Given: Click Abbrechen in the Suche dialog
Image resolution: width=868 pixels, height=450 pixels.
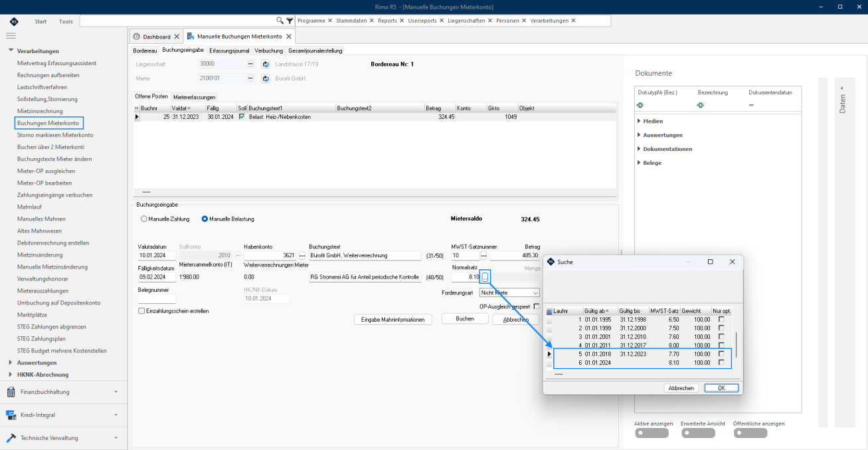Looking at the screenshot, I should click(681, 388).
